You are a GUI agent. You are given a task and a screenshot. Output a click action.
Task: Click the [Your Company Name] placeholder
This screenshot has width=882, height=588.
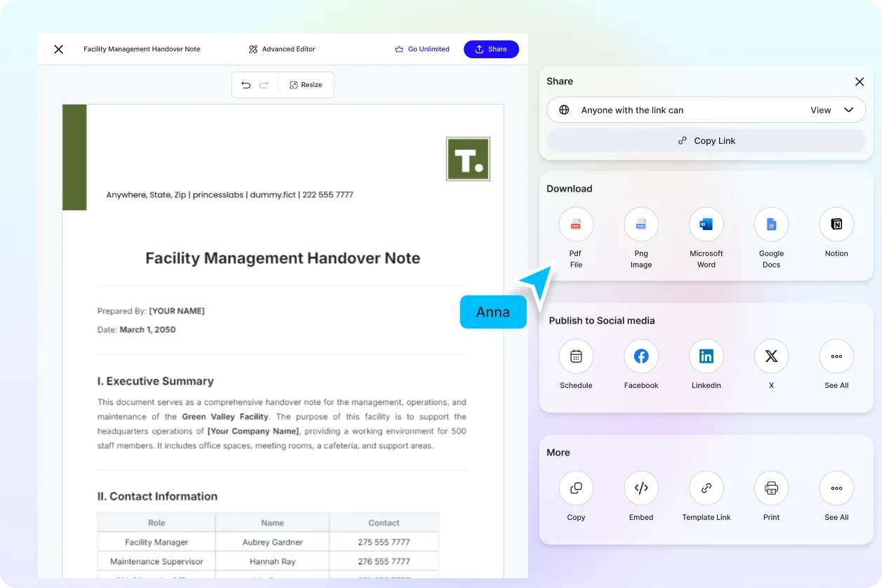coord(253,431)
